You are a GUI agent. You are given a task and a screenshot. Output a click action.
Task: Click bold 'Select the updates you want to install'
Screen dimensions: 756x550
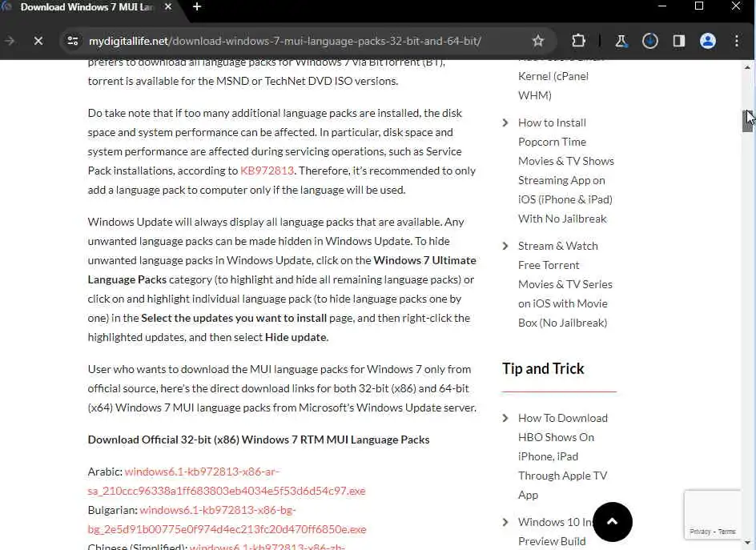(234, 318)
